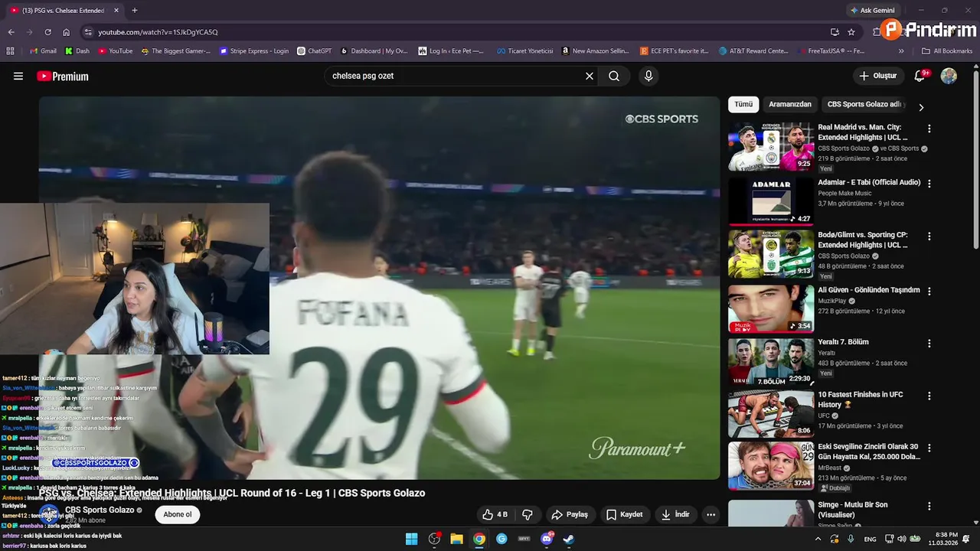Click Ask Gemini in title bar
The image size is (980, 551).
point(872,11)
